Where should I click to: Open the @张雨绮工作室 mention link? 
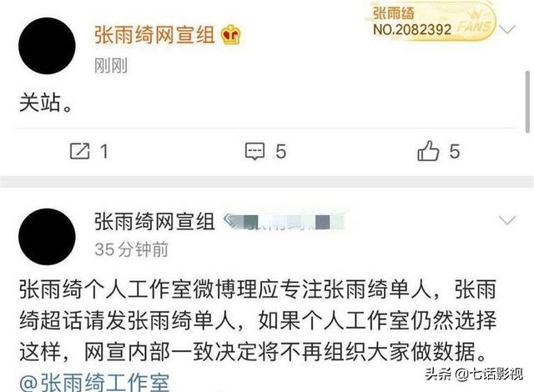point(94,382)
